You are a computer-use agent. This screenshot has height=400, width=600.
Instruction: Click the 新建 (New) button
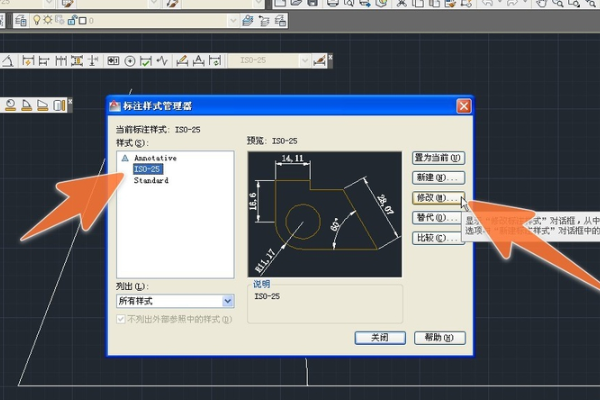tap(438, 178)
